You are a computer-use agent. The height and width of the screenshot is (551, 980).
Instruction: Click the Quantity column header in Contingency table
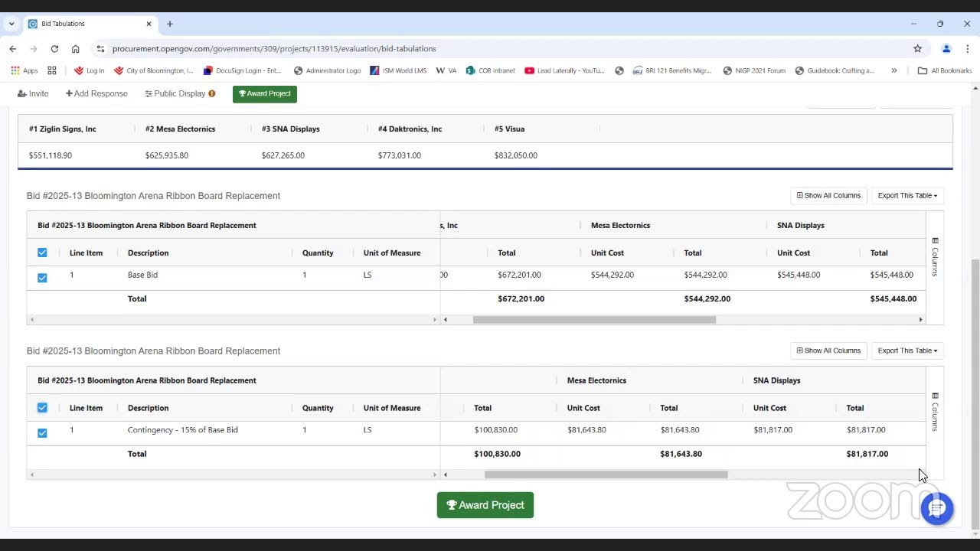(318, 408)
